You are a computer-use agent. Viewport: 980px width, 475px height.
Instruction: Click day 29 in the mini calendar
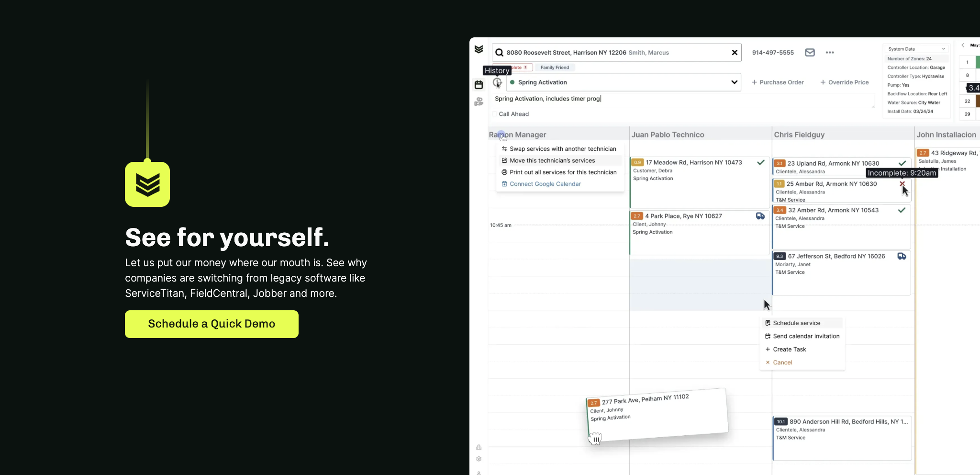tap(967, 114)
